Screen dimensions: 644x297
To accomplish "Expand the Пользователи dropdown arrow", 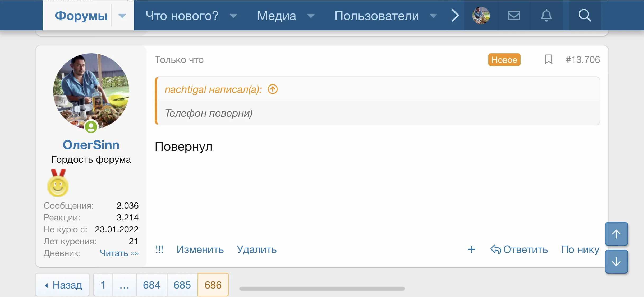I will pos(433,16).
